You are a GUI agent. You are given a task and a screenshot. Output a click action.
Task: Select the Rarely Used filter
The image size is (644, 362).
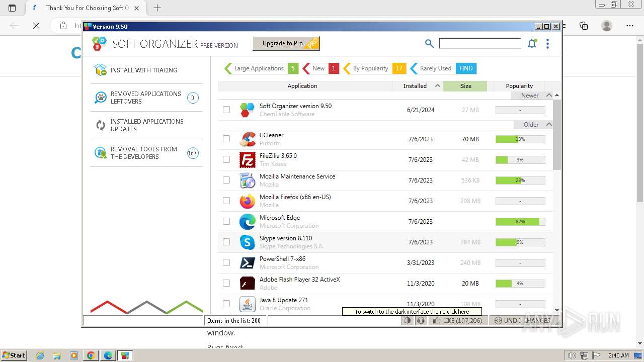click(443, 68)
